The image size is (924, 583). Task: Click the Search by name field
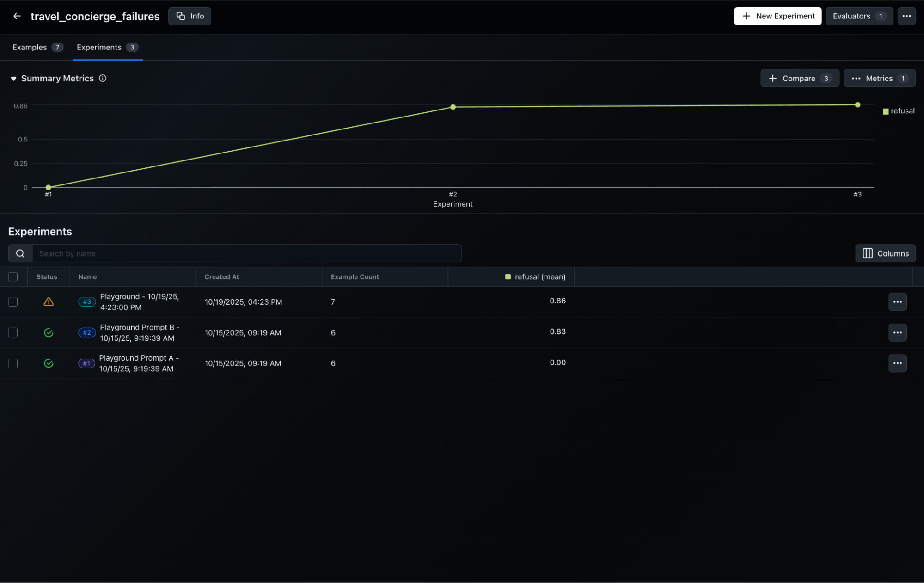click(247, 253)
